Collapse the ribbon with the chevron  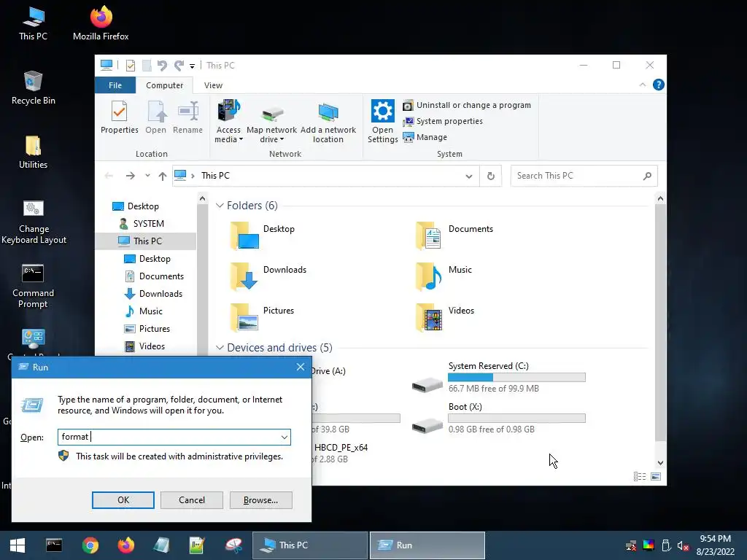point(642,85)
